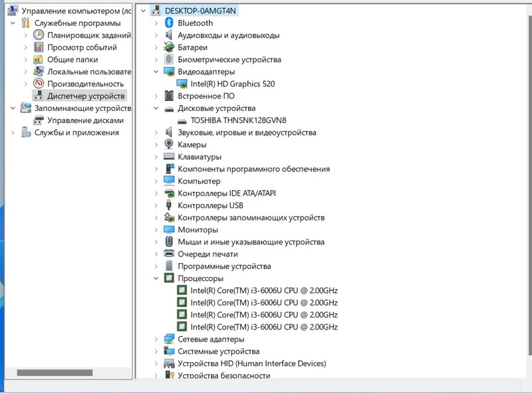Screen dimensions: 532x394
Task: Collapse the Видеоадаптеры category
Action: pos(156,72)
